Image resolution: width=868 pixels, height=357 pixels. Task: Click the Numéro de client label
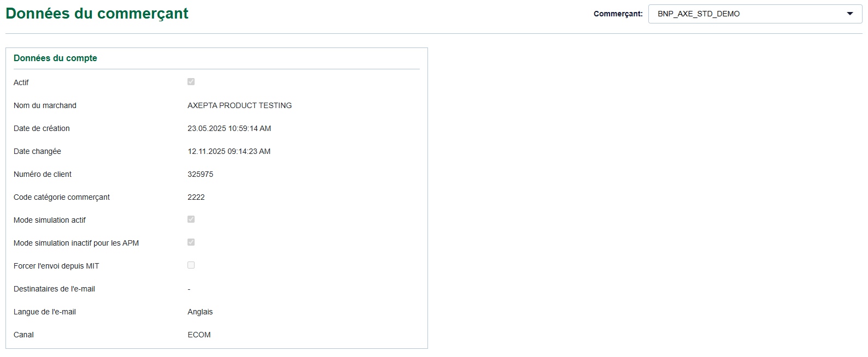point(43,174)
